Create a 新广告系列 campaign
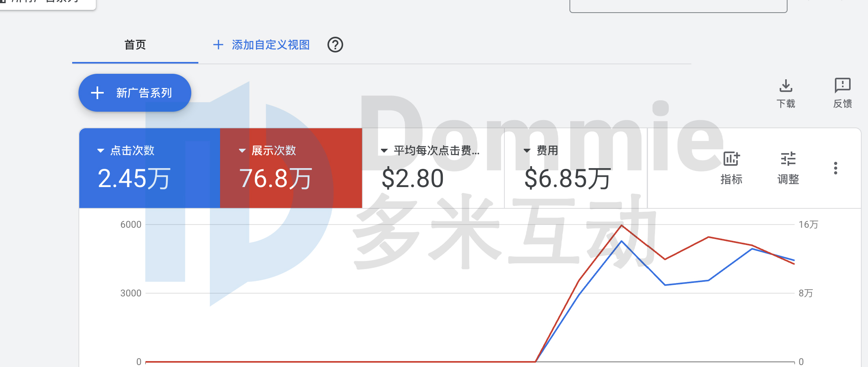The height and width of the screenshot is (367, 868). [x=135, y=93]
